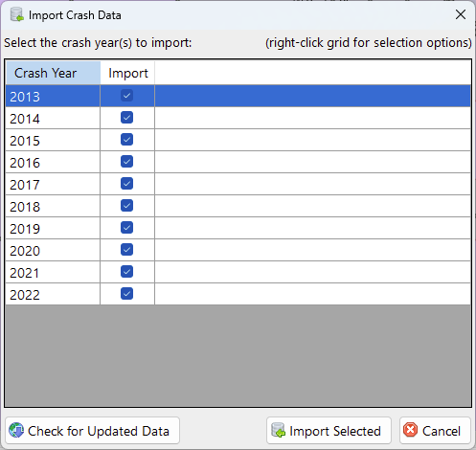The height and width of the screenshot is (450, 476).
Task: Click the Import column header
Action: pyautogui.click(x=127, y=73)
